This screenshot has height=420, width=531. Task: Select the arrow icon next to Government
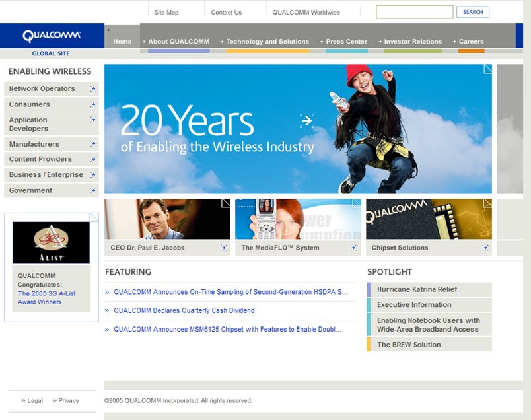point(94,190)
